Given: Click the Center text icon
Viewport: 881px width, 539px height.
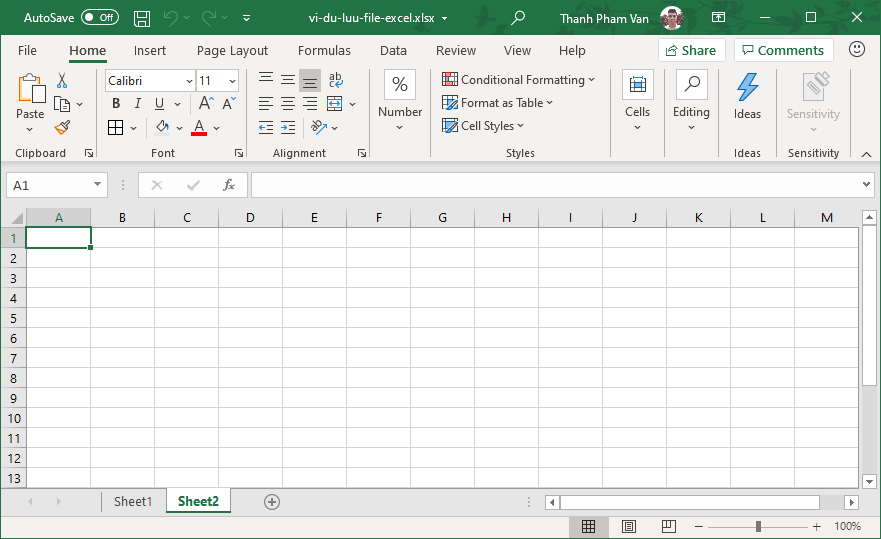Looking at the screenshot, I should click(288, 103).
